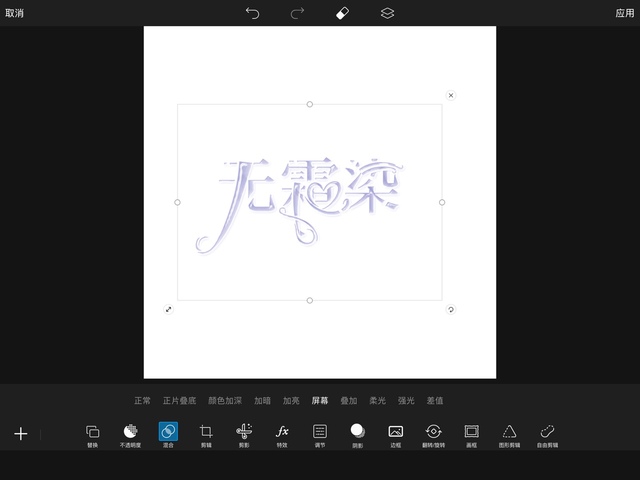Open the 翻转/旋转 flip rotate tool
This screenshot has width=640, height=480.
click(434, 434)
